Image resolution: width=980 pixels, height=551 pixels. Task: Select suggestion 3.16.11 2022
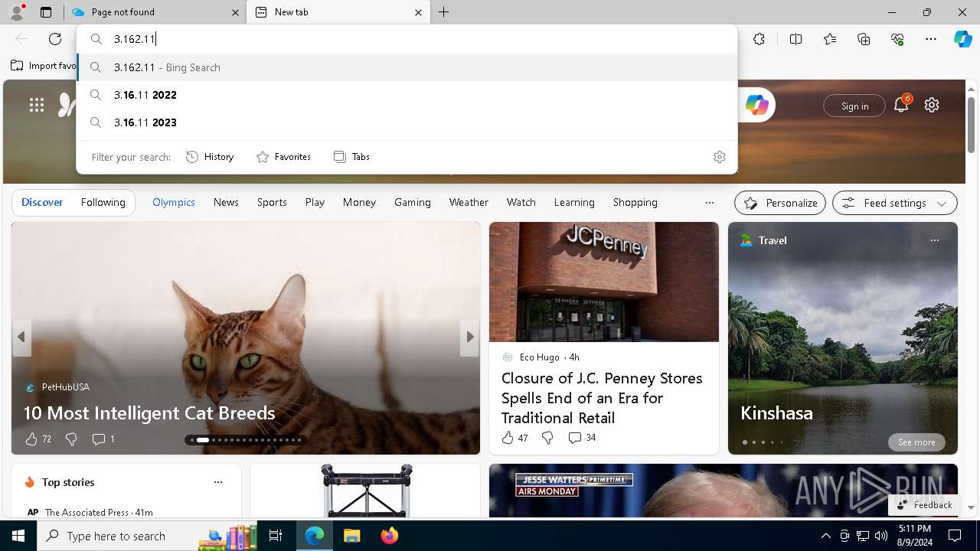click(x=407, y=95)
